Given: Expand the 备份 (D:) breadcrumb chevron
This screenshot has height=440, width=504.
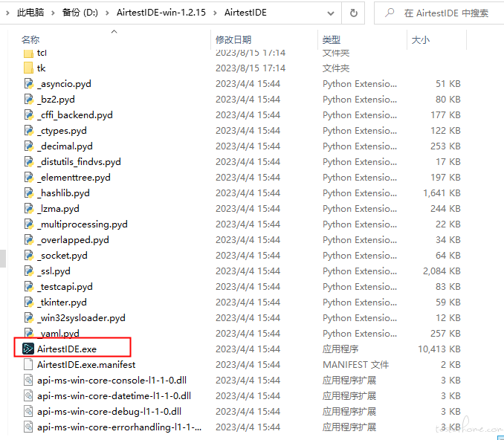Looking at the screenshot, I should click(107, 13).
